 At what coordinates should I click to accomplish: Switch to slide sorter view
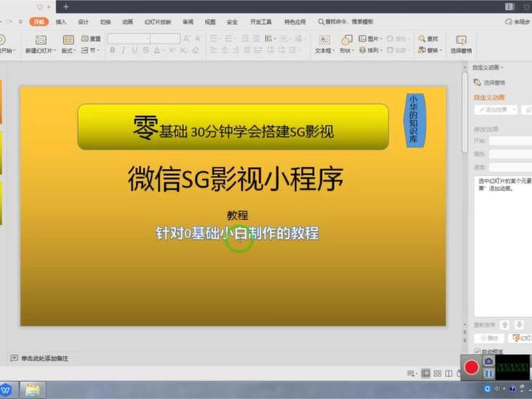point(438,374)
